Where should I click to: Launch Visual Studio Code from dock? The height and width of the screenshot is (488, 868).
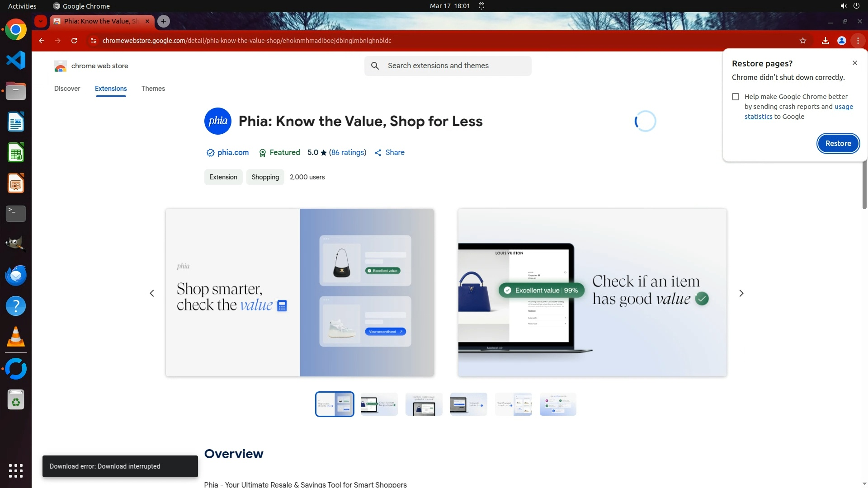[16, 61]
